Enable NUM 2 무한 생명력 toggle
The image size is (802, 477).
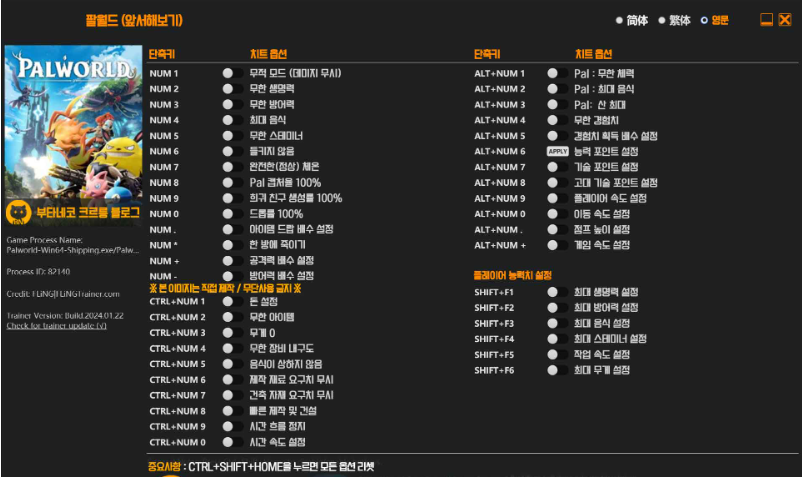(x=233, y=89)
